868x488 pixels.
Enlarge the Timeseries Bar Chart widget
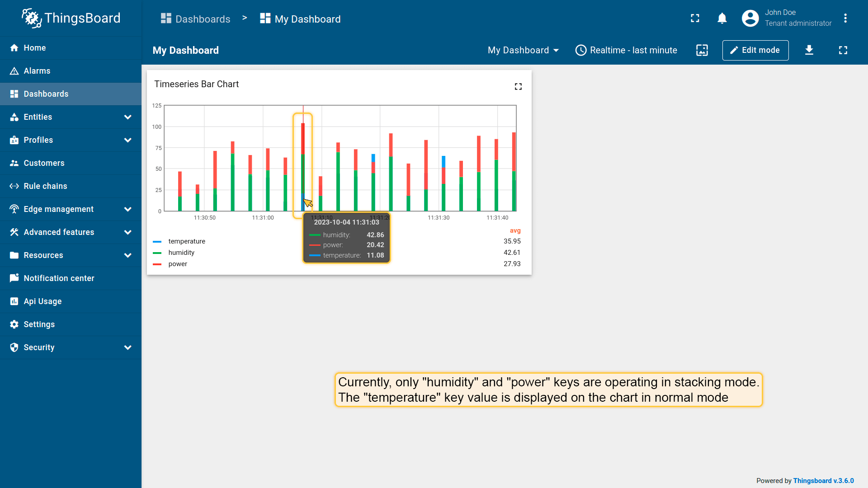click(x=518, y=86)
